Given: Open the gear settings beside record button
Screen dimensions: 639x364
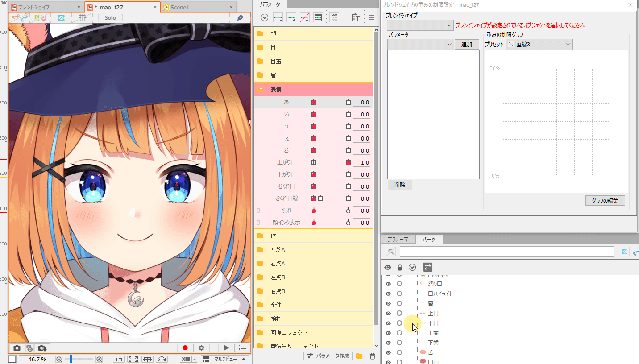Looking at the screenshot, I should pos(201,348).
